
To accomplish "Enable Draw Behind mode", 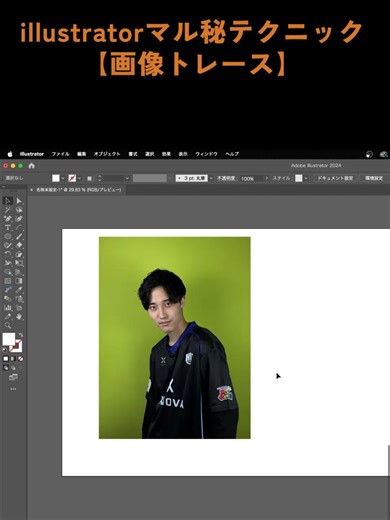I will (13, 368).
